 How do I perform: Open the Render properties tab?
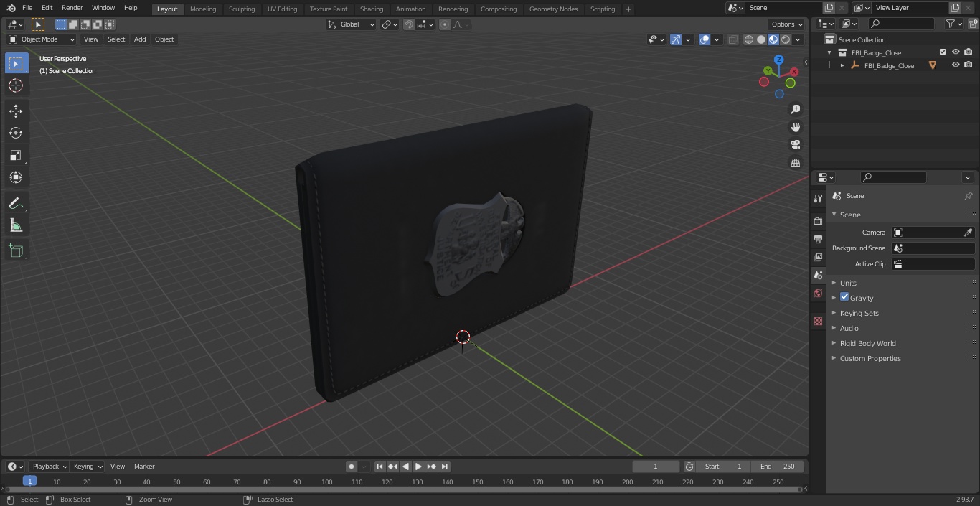(818, 221)
